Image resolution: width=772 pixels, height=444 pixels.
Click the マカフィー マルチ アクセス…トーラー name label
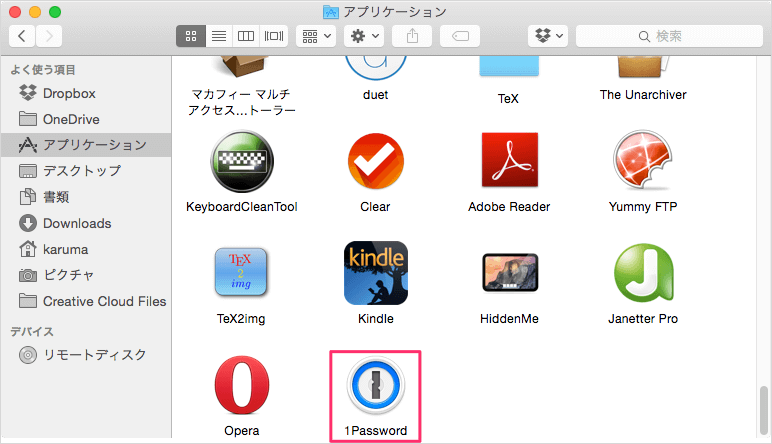pyautogui.click(x=242, y=102)
